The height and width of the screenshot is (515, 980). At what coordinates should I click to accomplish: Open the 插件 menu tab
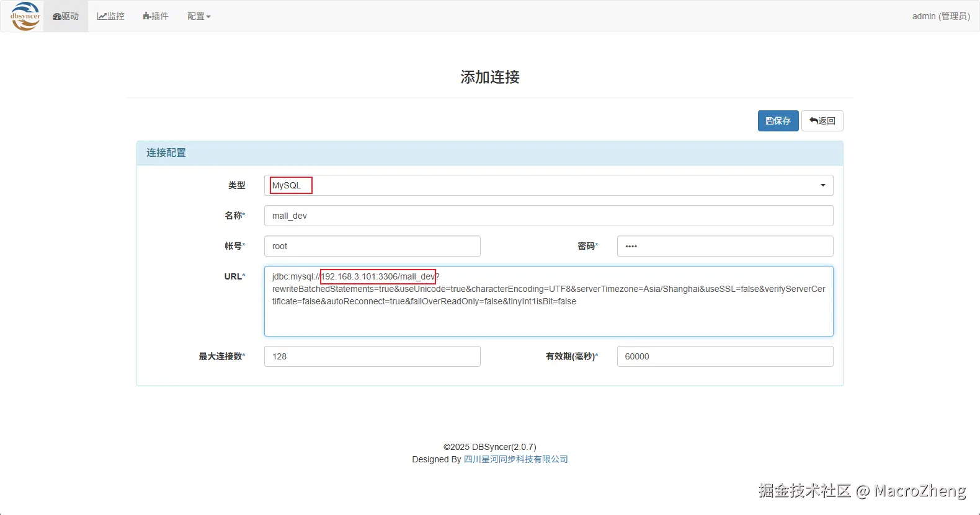click(x=155, y=16)
